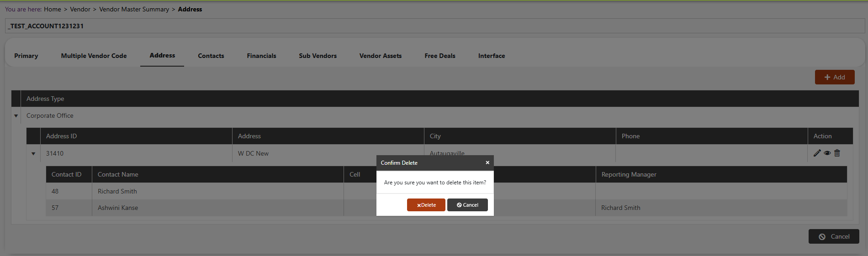Screen dimensions: 868x256
Task: Click the Corporate Office group label
Action: (x=50, y=115)
